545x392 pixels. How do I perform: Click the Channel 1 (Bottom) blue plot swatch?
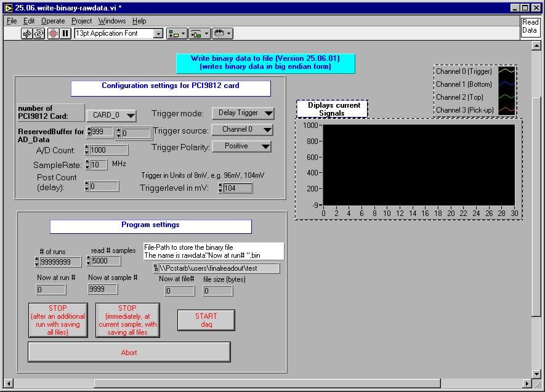506,84
